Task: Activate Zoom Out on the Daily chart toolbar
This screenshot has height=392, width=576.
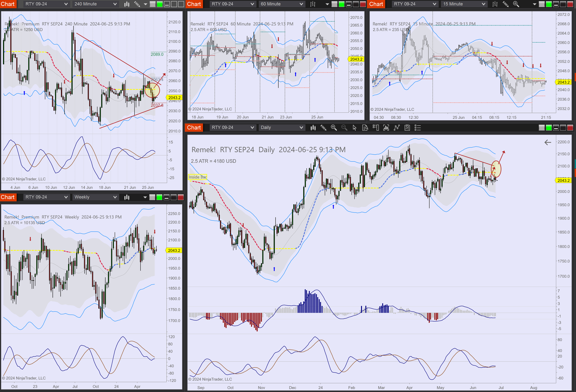Action: [344, 127]
